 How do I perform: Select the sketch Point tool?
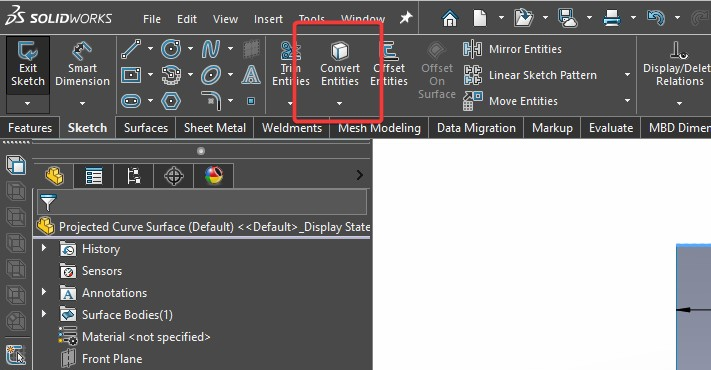click(x=251, y=101)
